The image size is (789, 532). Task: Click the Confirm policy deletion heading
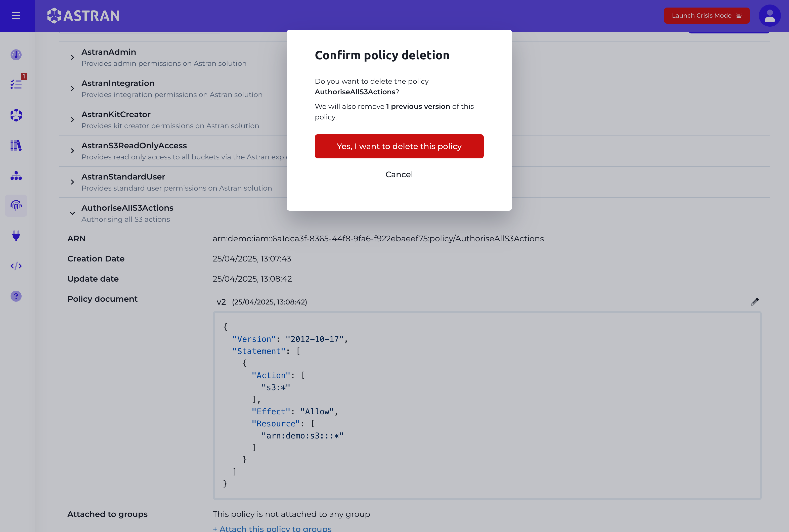pos(382,55)
